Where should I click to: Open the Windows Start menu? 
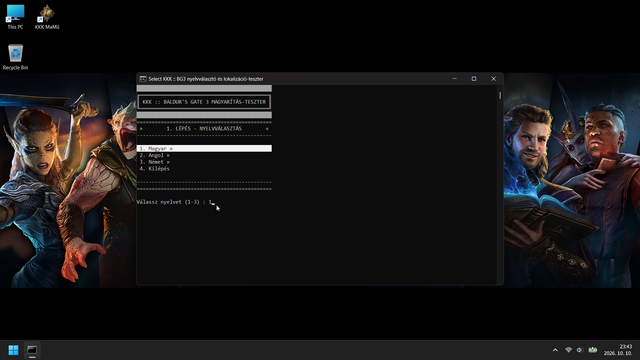13,350
